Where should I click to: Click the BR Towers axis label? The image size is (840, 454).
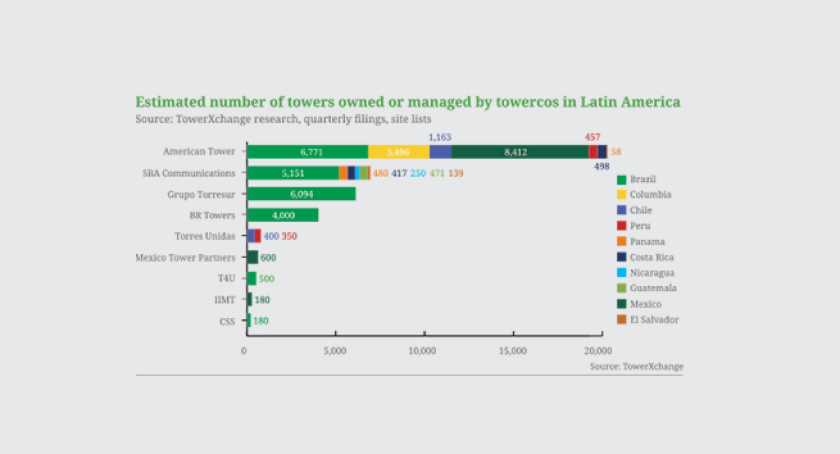coord(212,215)
